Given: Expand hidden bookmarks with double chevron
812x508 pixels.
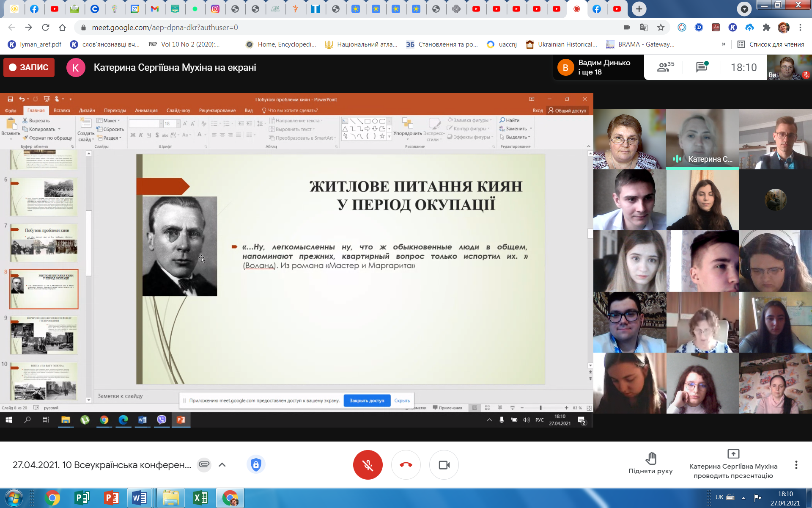Looking at the screenshot, I should (723, 44).
